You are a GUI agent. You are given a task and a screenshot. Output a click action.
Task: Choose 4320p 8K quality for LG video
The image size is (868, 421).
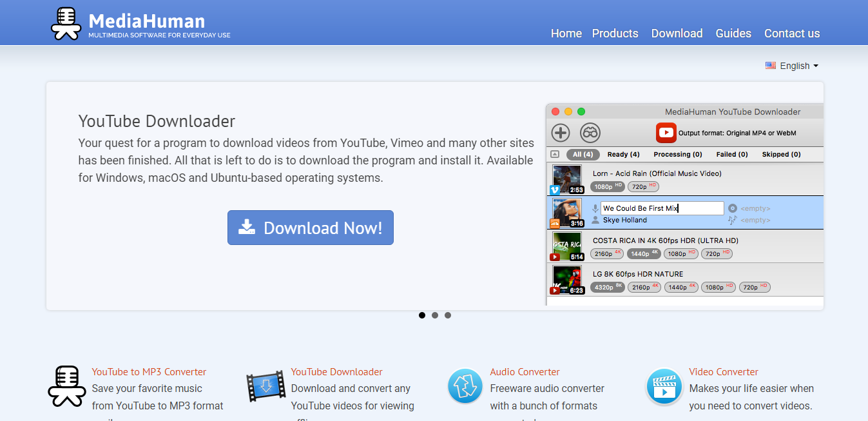[607, 288]
